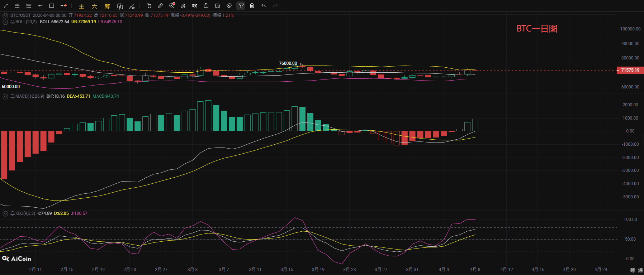
Task: Choose the ruler measurement tool
Action: click(160, 6)
